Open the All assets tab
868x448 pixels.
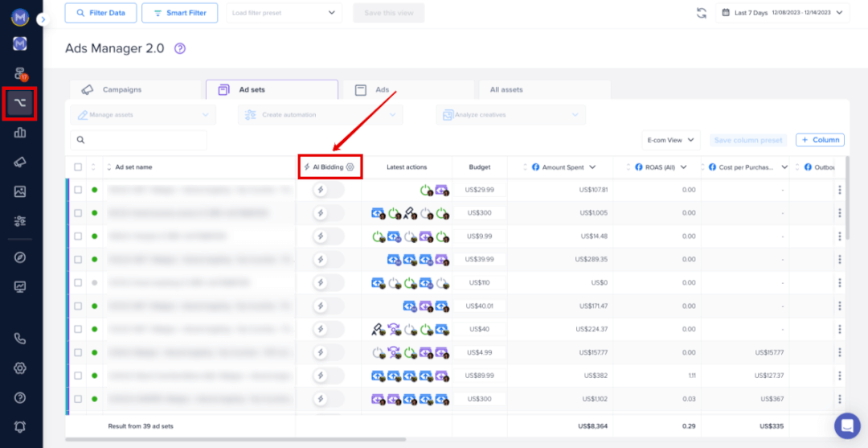pyautogui.click(x=545, y=89)
